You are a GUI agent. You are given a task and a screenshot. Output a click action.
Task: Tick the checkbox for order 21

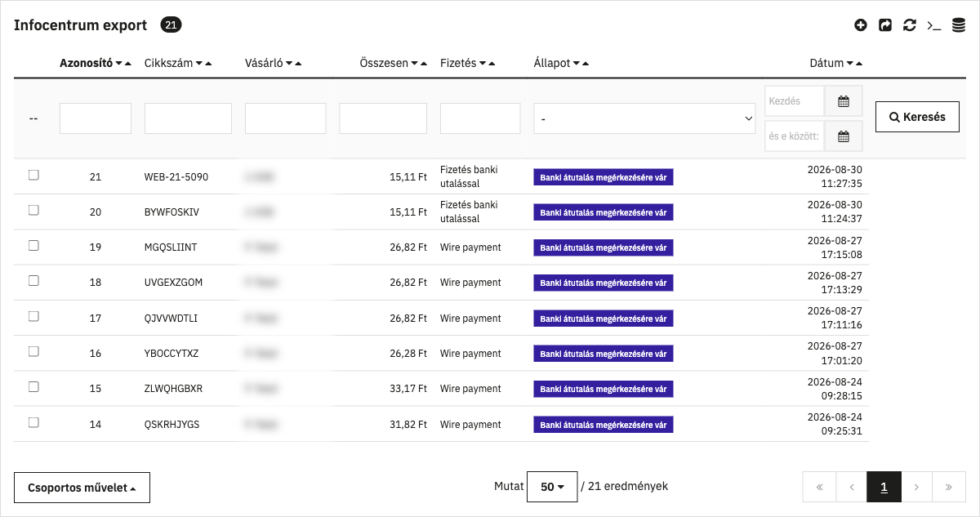[x=33, y=175]
